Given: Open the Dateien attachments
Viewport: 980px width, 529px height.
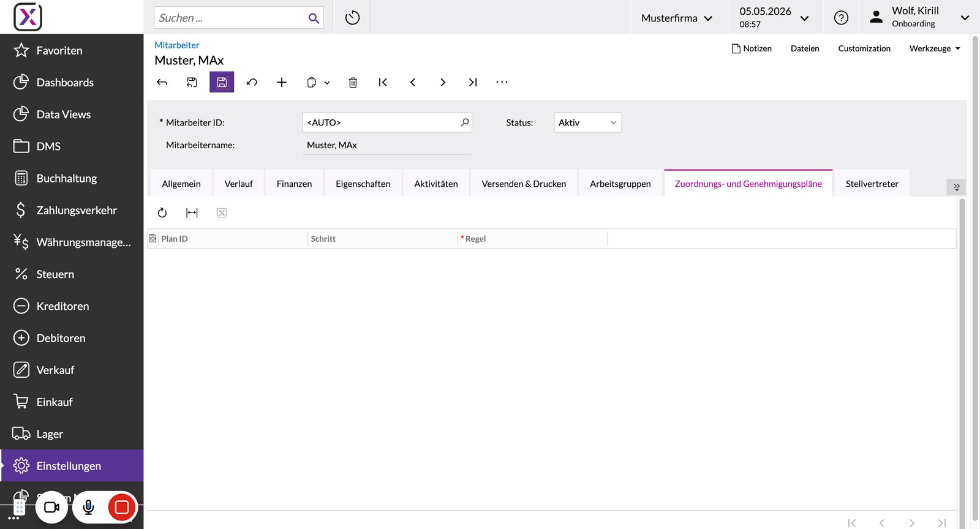Looking at the screenshot, I should (805, 48).
